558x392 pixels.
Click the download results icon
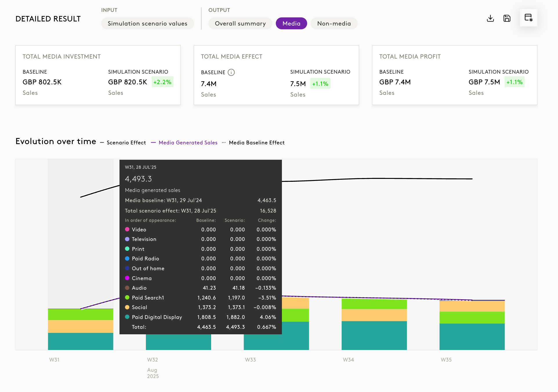click(x=490, y=18)
